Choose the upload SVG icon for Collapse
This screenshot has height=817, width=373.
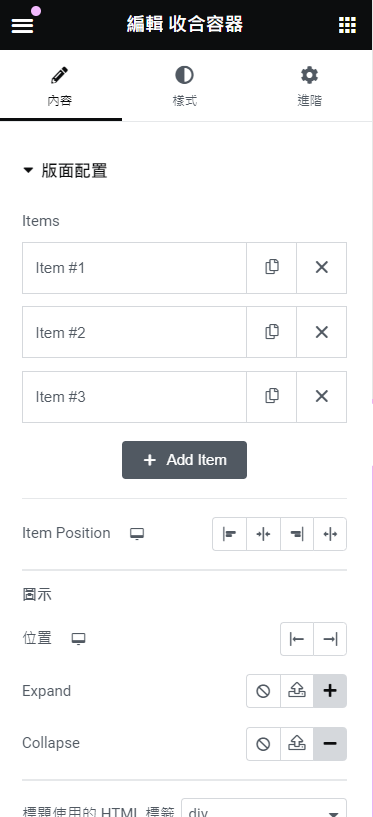[x=296, y=744]
